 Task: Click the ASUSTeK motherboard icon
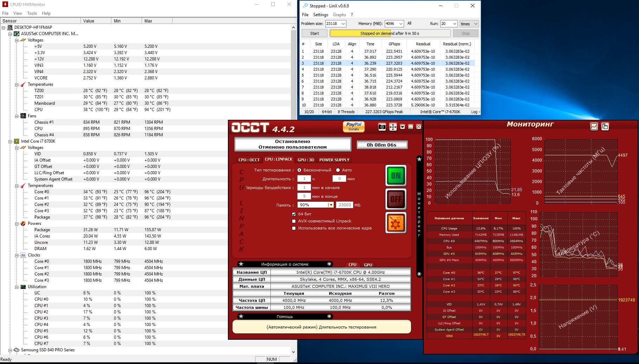(17, 34)
